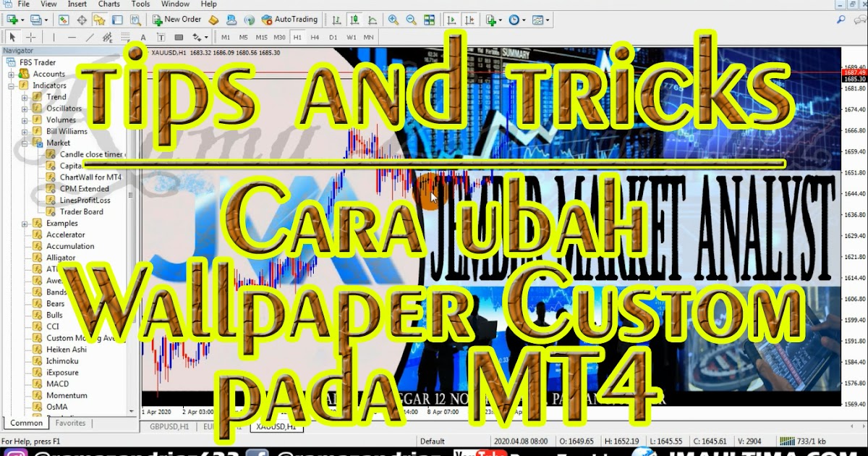Toggle the Data Window crosshair icon
868x456 pixels.
82,20
